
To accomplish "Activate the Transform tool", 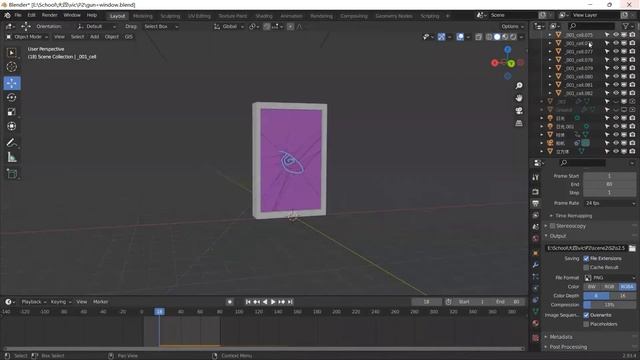I will (12, 126).
